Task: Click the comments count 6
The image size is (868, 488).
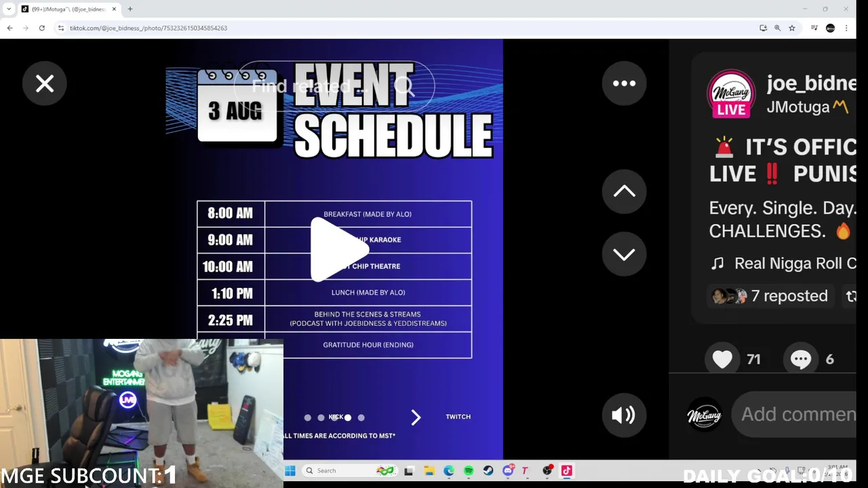Action: [x=829, y=359]
